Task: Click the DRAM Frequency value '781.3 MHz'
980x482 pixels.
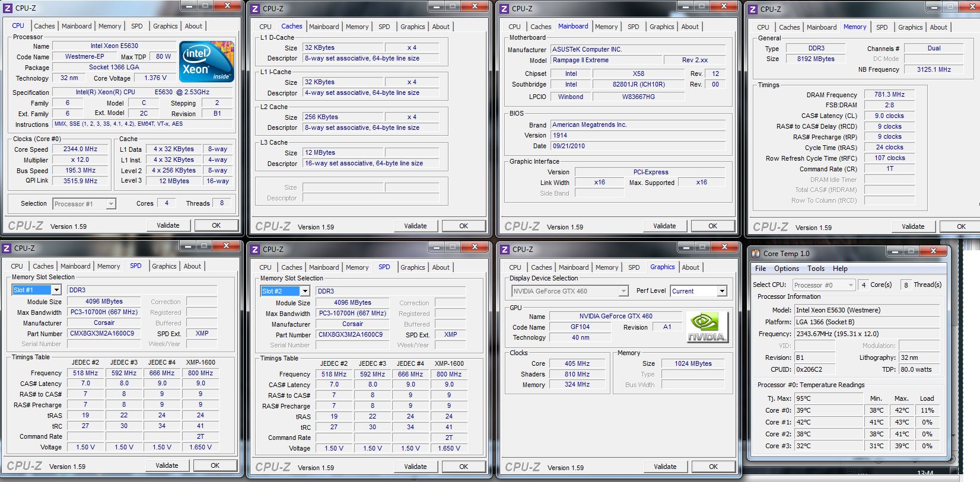Action: point(889,94)
